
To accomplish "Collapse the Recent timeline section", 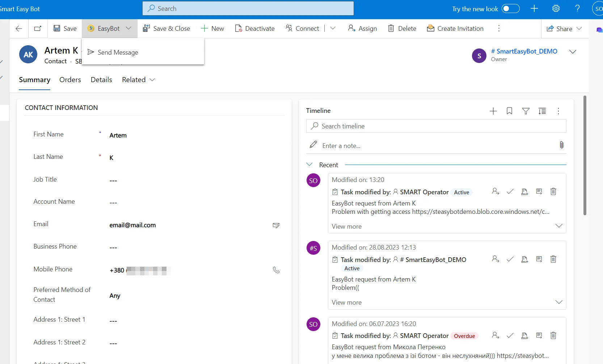I will click(309, 165).
